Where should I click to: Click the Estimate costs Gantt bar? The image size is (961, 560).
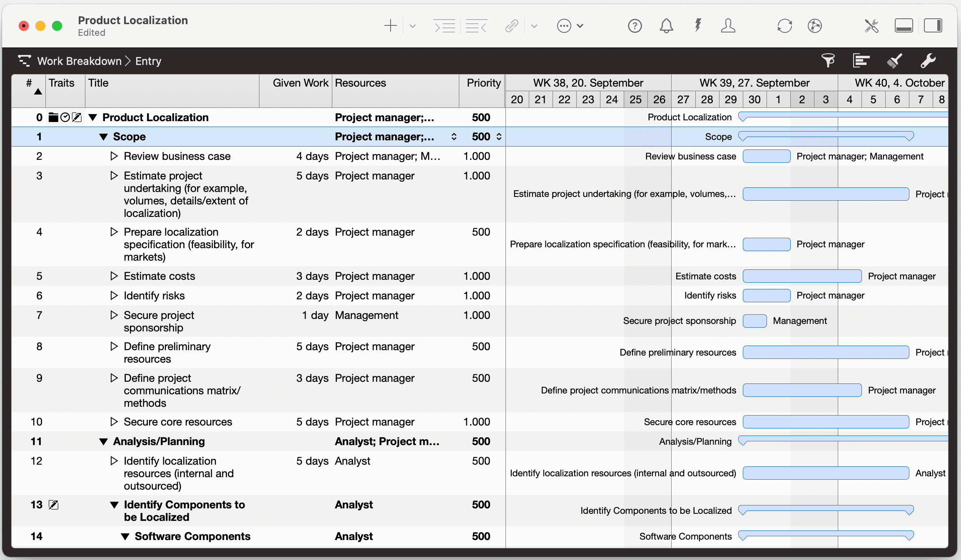802,276
